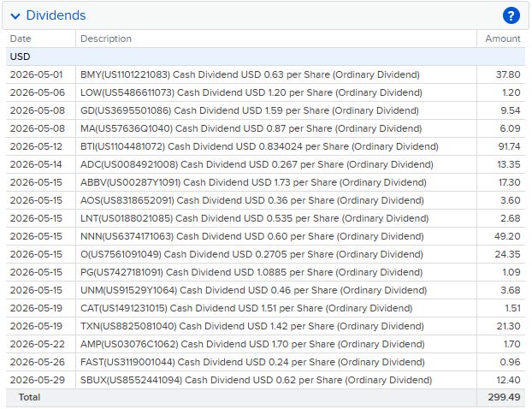532x409 pixels.
Task: Click the 299.49 total amount
Action: coord(504,398)
